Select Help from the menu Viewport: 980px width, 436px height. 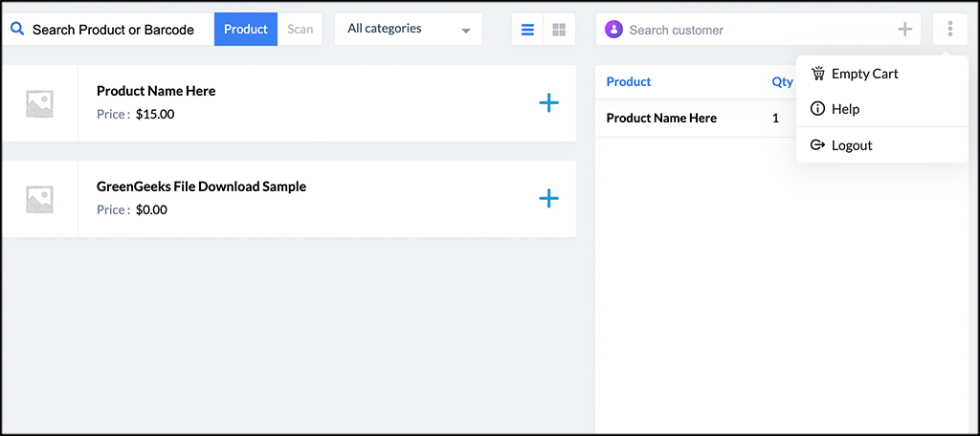pos(845,109)
